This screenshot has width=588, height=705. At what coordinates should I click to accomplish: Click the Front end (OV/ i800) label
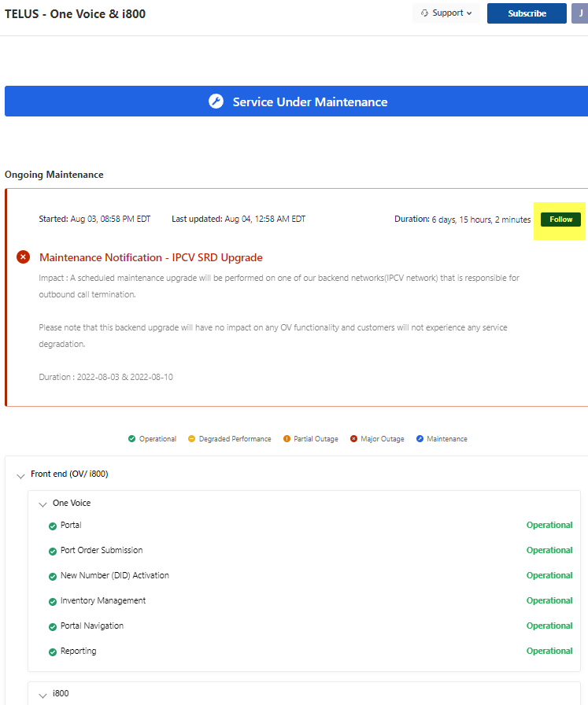69,474
